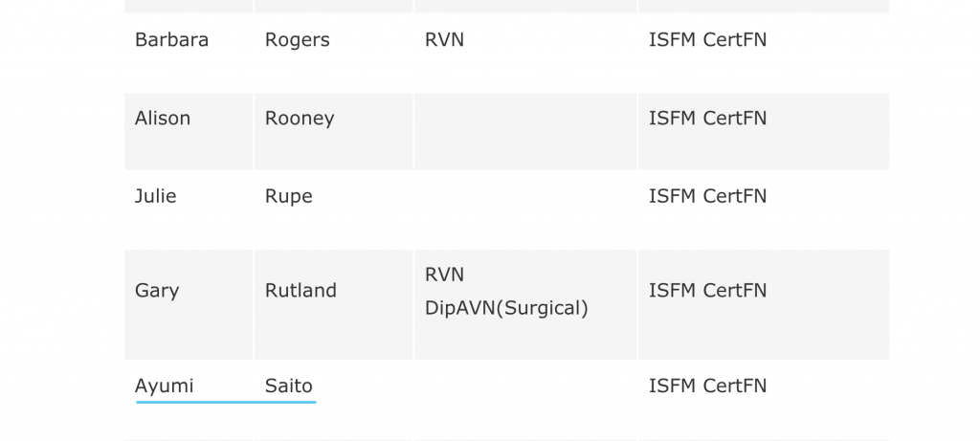Image resolution: width=980 pixels, height=441 pixels.
Task: Open the underlined Ayumi link
Action: (x=165, y=386)
